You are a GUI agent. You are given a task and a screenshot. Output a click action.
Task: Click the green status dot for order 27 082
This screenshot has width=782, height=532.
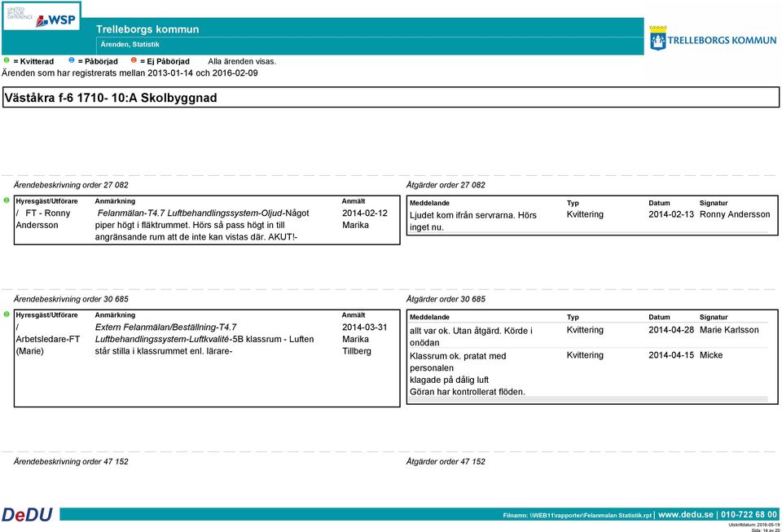7,200
